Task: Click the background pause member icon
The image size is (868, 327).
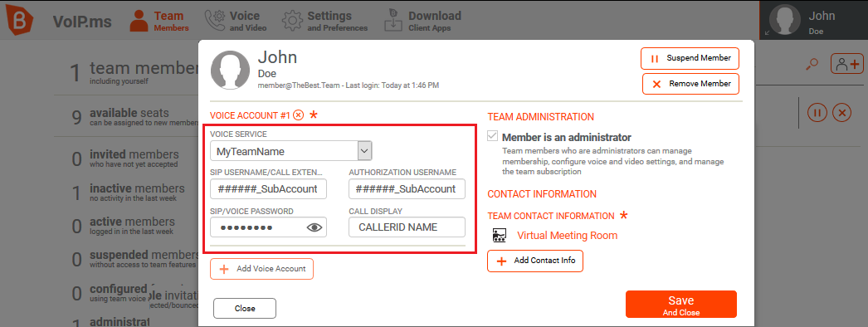Action: pos(817,113)
